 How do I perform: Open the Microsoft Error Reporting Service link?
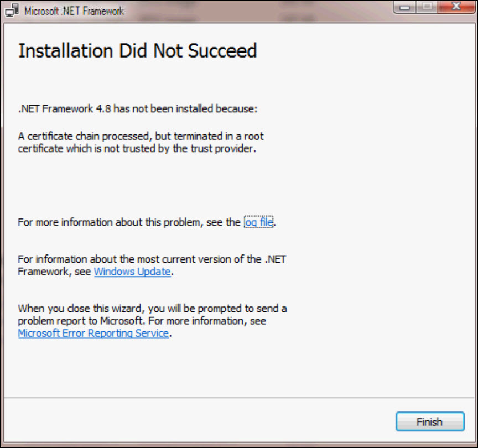tap(93, 333)
